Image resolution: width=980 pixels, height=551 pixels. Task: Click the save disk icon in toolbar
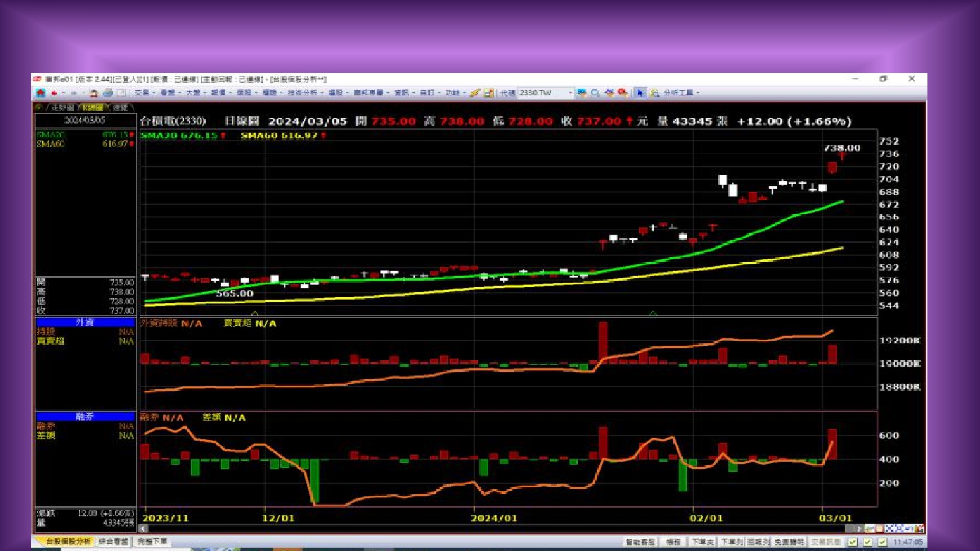[488, 93]
